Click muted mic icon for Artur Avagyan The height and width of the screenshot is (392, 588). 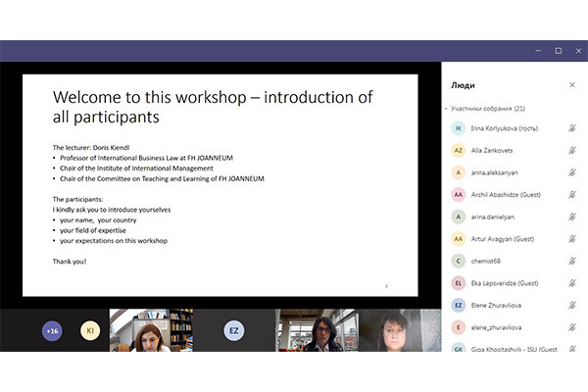click(x=571, y=239)
